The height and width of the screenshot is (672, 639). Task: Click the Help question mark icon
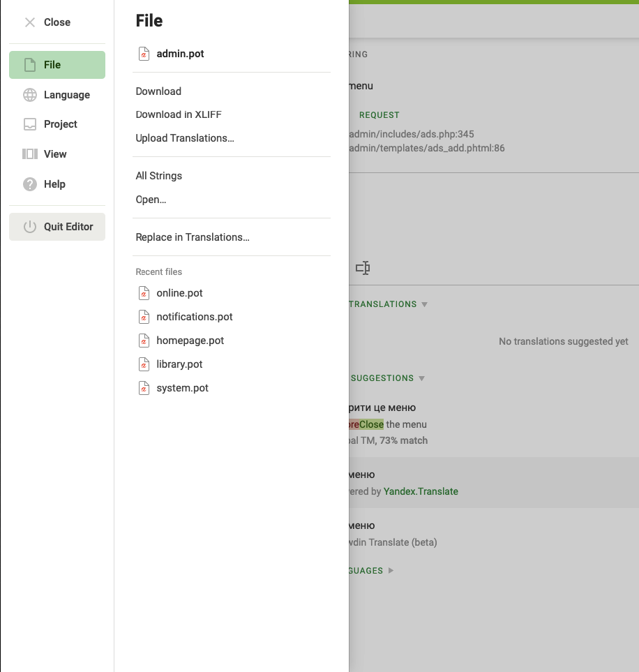(30, 184)
